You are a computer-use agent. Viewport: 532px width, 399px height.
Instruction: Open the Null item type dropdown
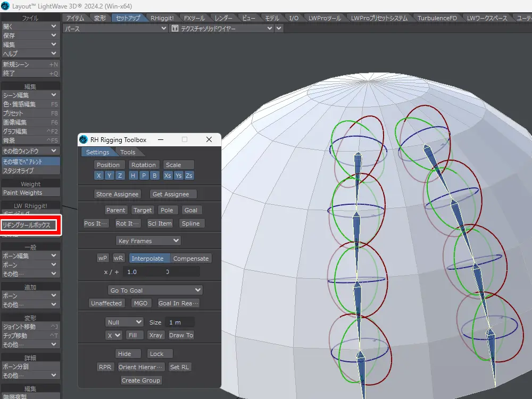pos(124,322)
